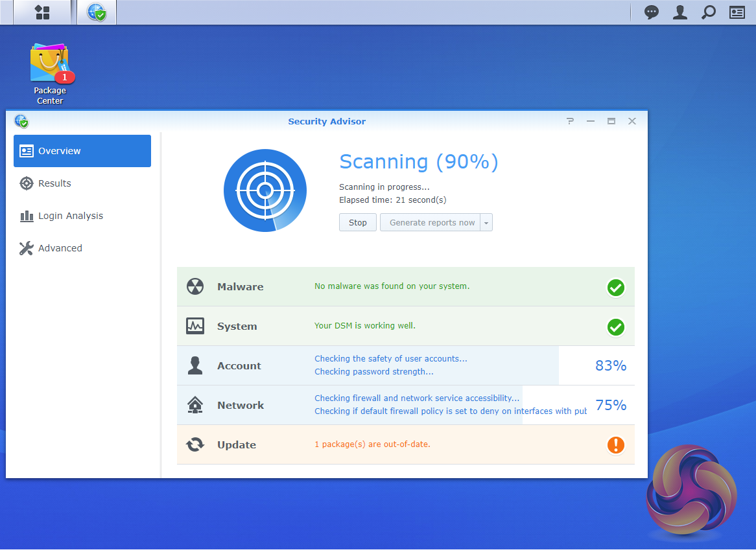Click the Malware radiation icon

click(195, 286)
